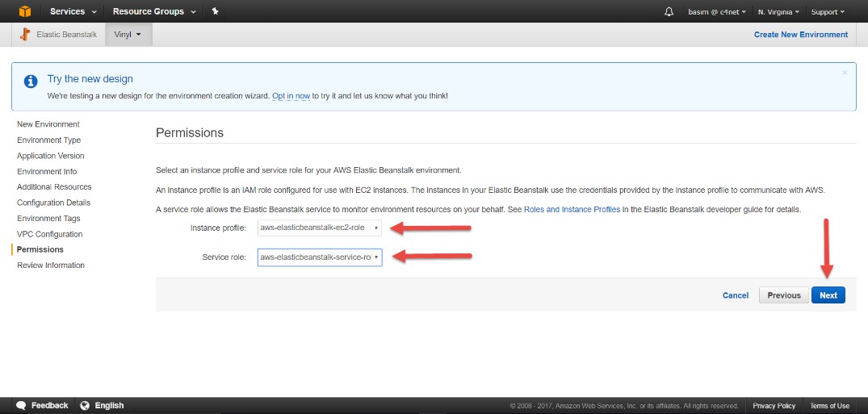868x414 pixels.
Task: Open the Services dropdown menu
Action: (73, 11)
